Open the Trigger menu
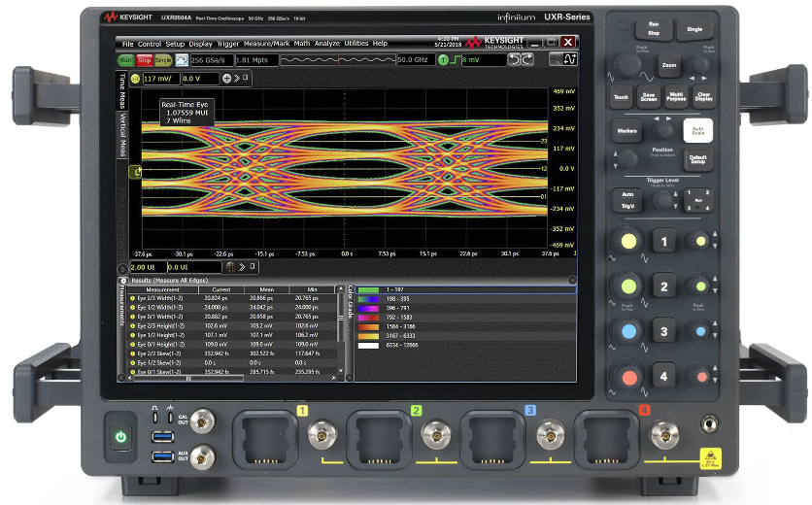 [227, 44]
